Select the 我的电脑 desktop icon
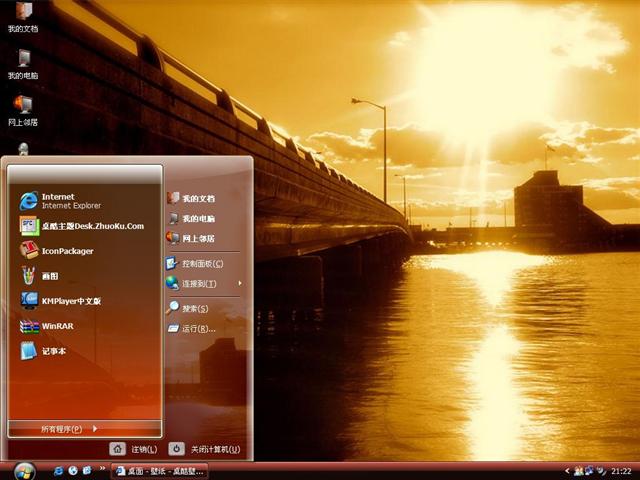Screen dimensions: 640x480 point(23,64)
